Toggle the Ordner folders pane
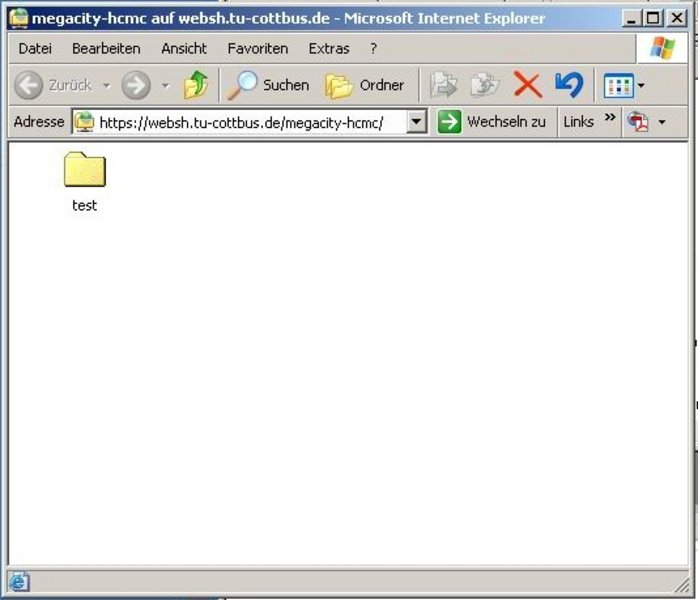 365,86
